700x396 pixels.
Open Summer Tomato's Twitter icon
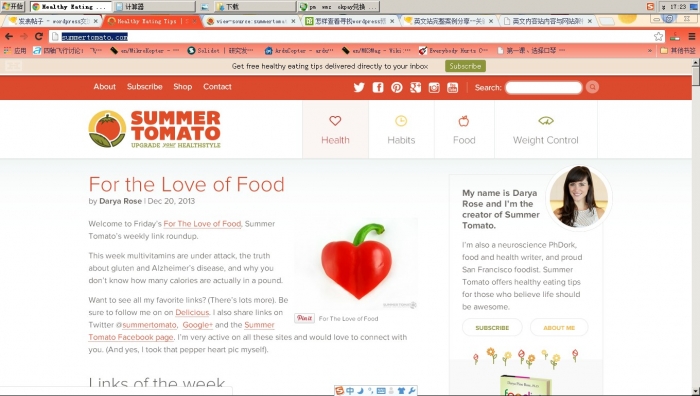point(359,87)
